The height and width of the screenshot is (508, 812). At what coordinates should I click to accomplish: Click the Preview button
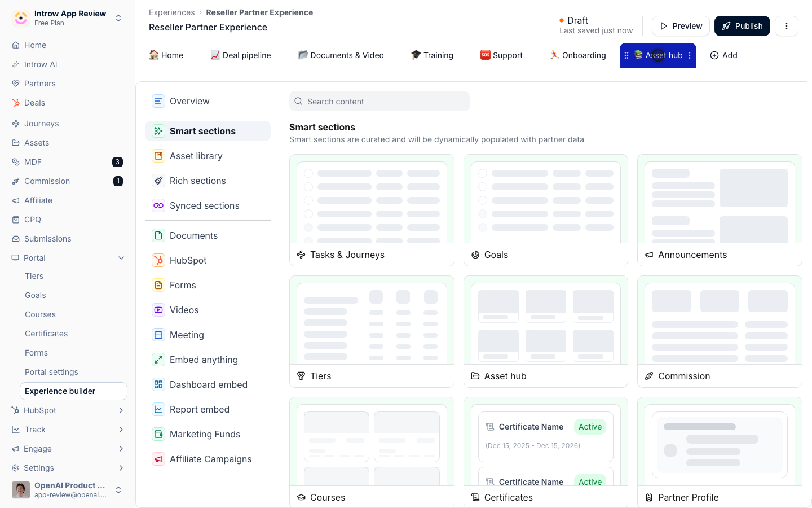[681, 26]
